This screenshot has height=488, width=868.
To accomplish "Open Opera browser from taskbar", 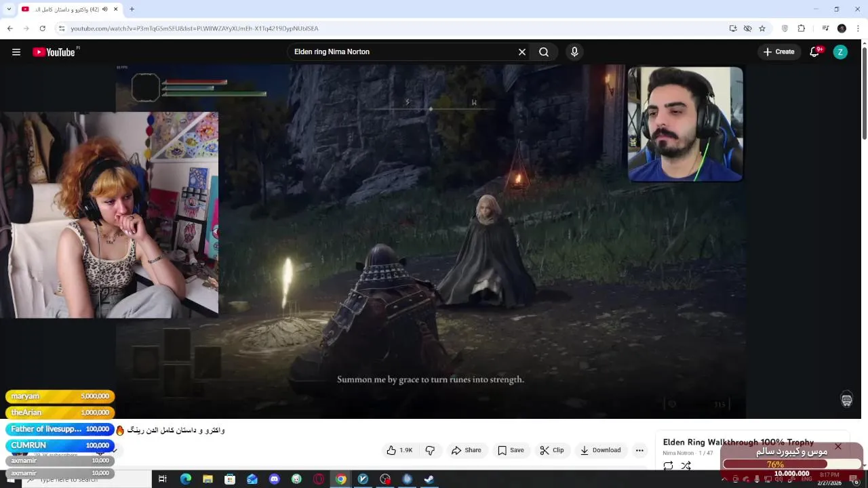I will 319,479.
